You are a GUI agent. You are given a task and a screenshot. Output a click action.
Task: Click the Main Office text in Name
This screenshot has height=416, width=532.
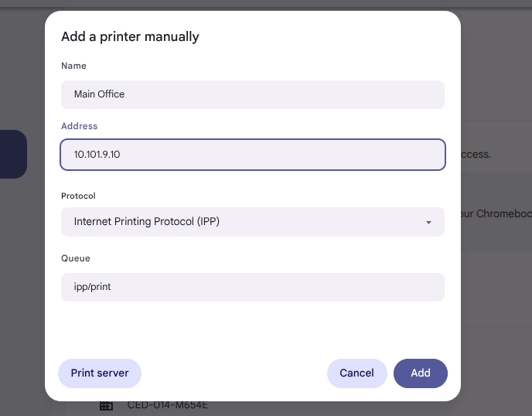pos(99,94)
